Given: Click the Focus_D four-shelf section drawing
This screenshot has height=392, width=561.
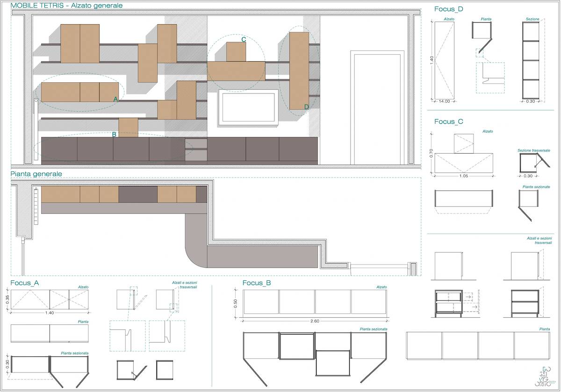Looking at the screenshot, I should (x=531, y=60).
